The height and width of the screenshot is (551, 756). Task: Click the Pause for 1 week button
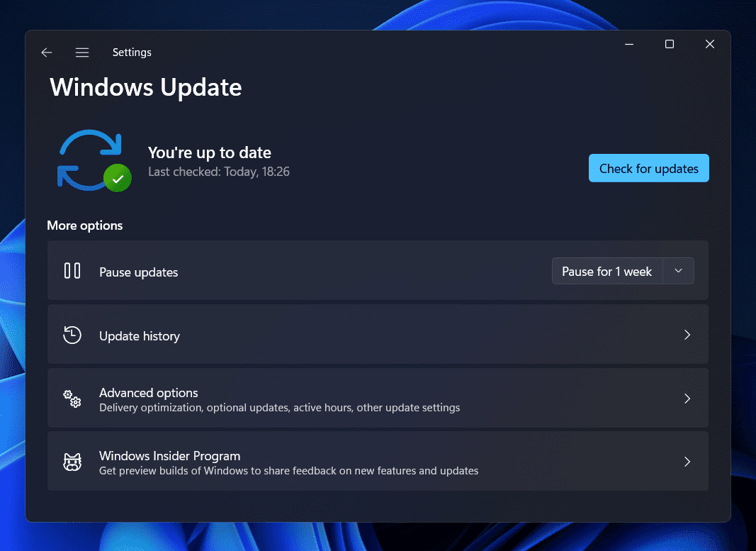(x=607, y=272)
